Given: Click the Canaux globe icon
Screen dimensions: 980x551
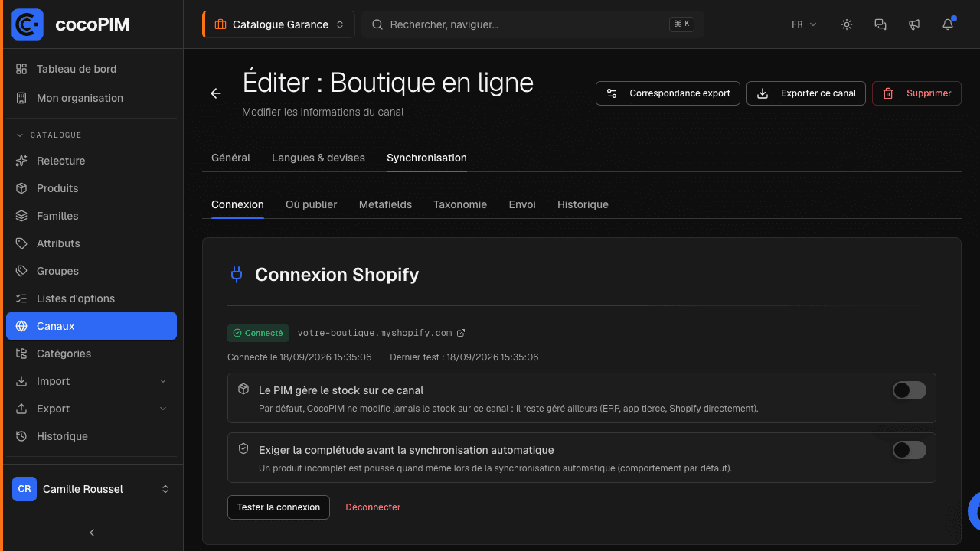Looking at the screenshot, I should click(21, 326).
